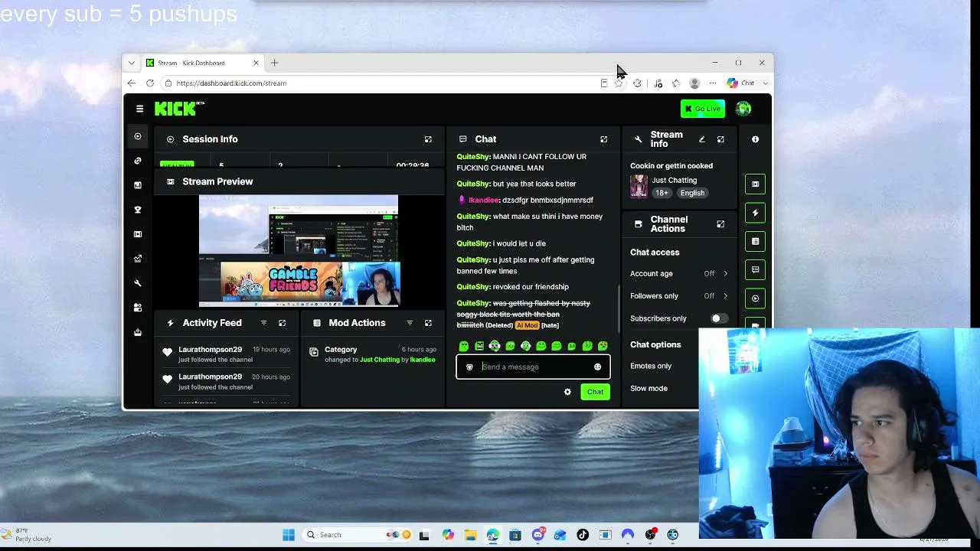This screenshot has height=551, width=980.
Task: Expand the Followers only setting
Action: coord(678,296)
